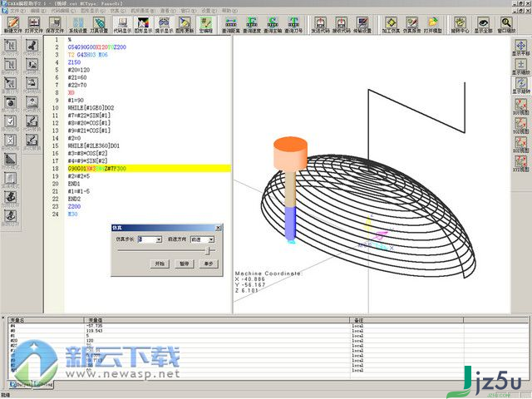The width and height of the screenshot is (532, 399).
Task: Switch to YOZ view icon
Action: 521,126
